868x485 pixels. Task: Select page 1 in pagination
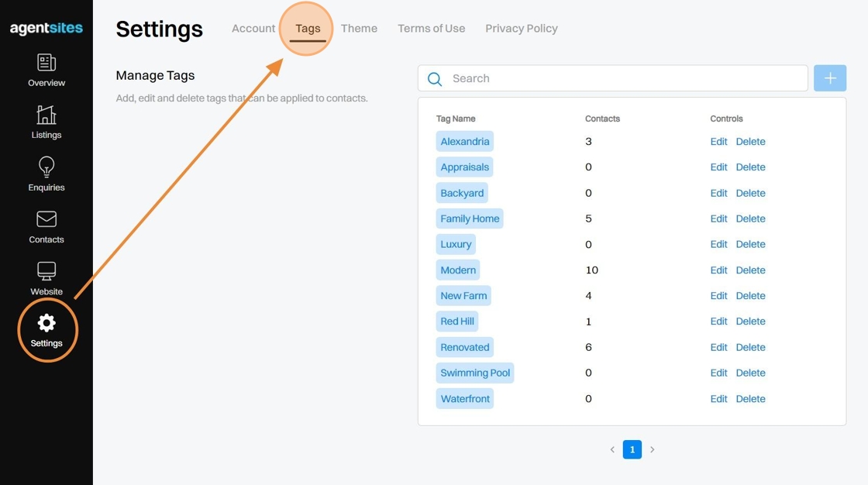pos(632,449)
